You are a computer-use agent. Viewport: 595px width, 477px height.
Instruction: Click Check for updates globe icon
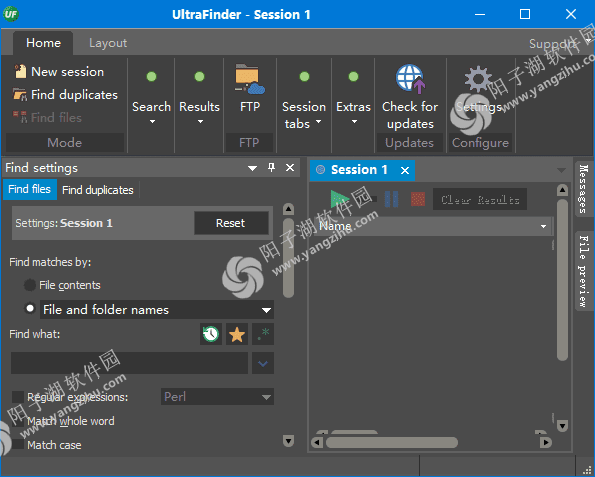(x=410, y=79)
